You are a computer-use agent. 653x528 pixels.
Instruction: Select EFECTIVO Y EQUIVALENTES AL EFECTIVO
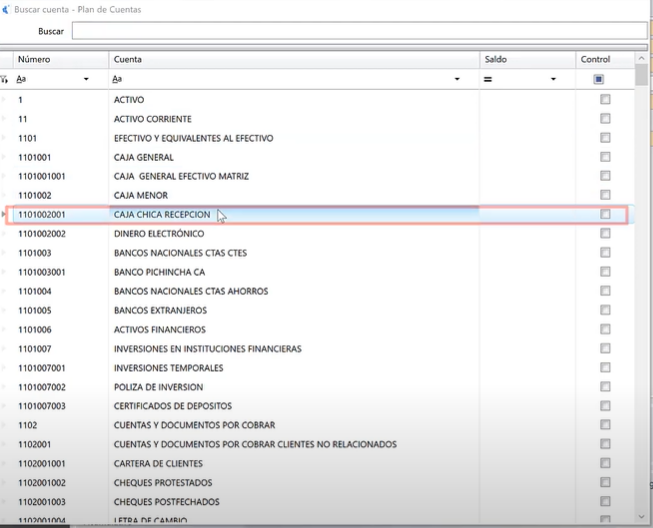pos(194,138)
